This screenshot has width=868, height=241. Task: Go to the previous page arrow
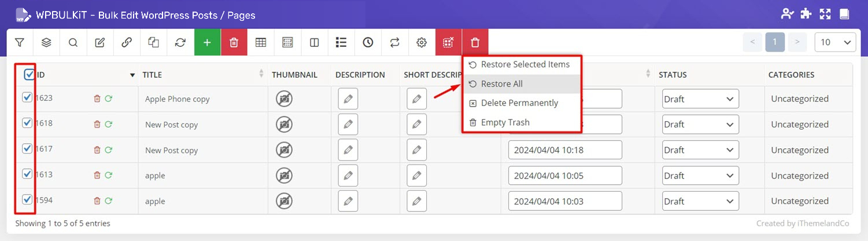point(752,42)
